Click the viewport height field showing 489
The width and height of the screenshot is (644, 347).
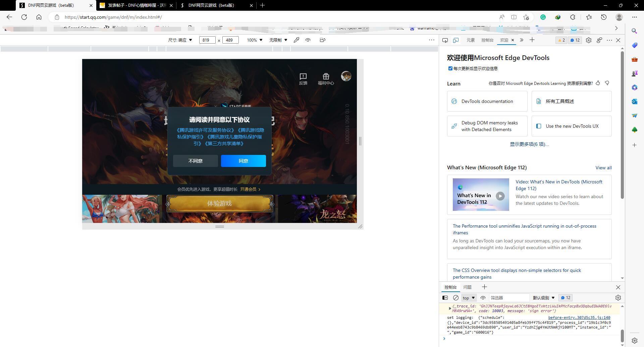tap(230, 40)
